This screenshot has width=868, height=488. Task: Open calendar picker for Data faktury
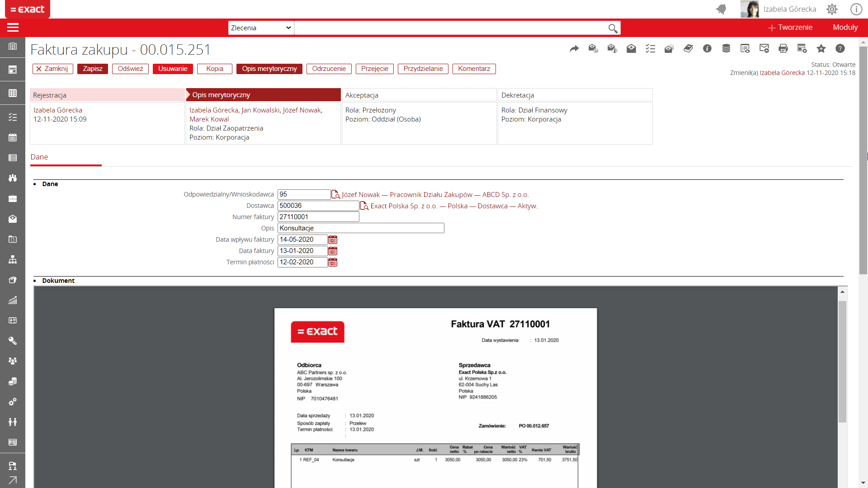333,251
